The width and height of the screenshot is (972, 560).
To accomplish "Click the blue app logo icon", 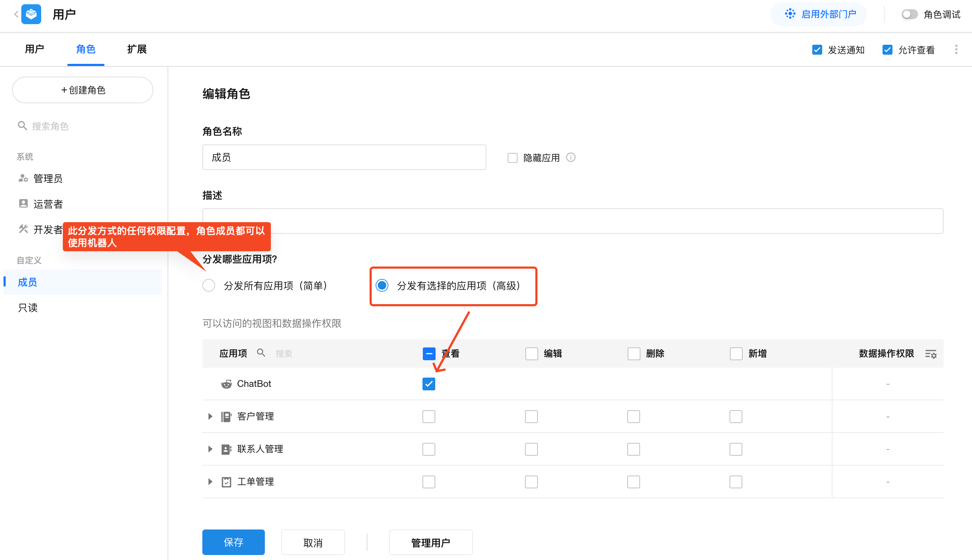I will (x=31, y=15).
